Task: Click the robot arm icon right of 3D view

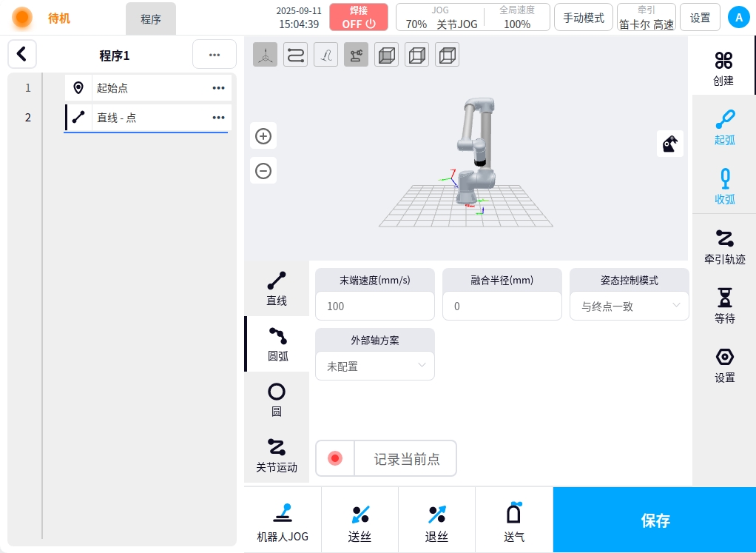Action: pos(670,144)
